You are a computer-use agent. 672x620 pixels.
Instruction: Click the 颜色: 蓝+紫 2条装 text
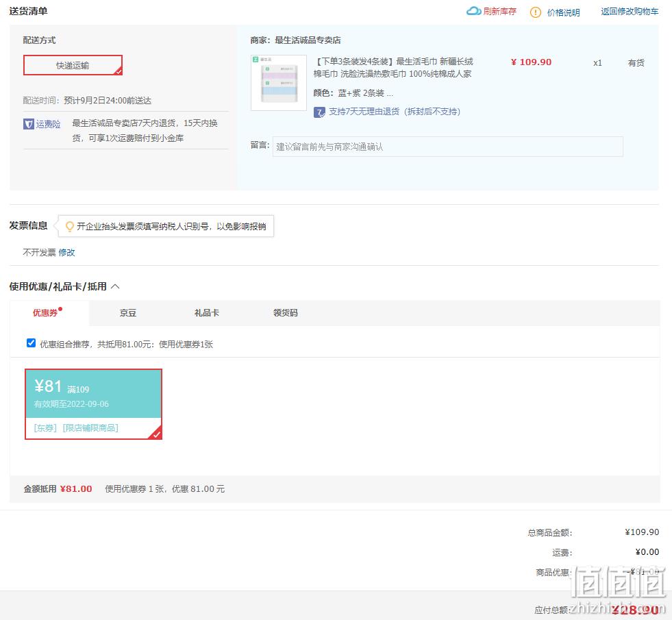coord(353,93)
